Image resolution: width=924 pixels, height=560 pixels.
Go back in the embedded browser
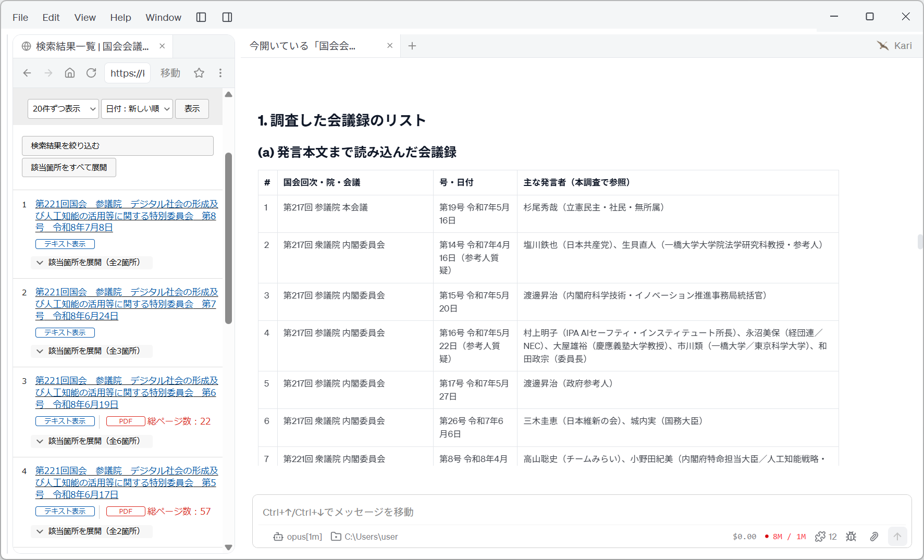pos(27,73)
